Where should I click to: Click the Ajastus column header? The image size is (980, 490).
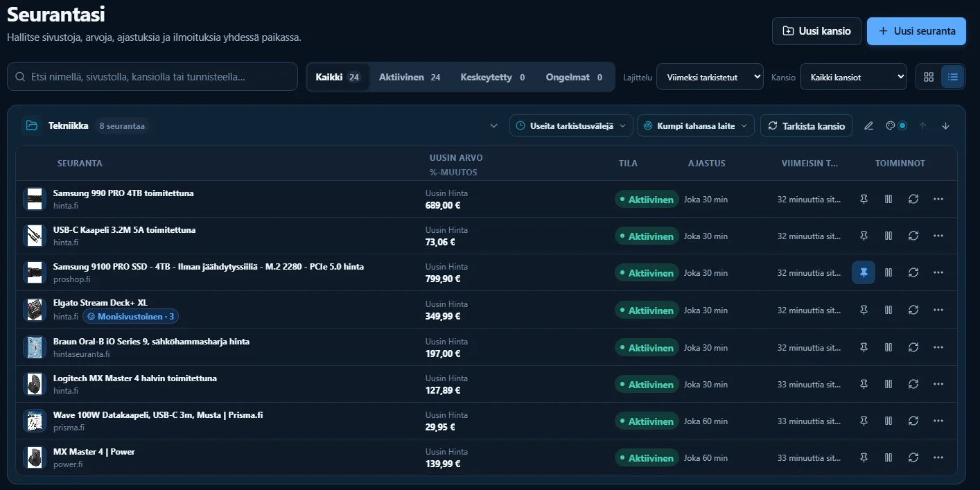coord(707,164)
